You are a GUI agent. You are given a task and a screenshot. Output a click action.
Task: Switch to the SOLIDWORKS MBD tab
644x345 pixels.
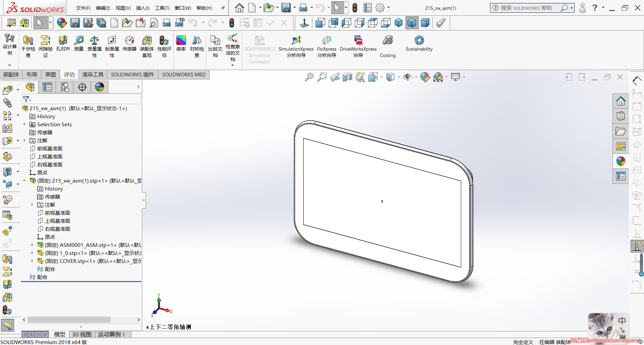pyautogui.click(x=184, y=74)
